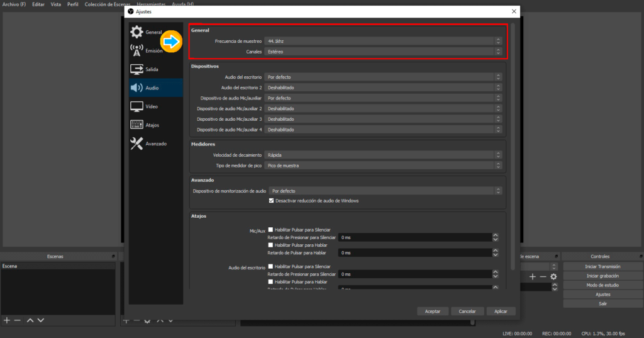Viewport: 644px width, 338px height.
Task: Open the Salida output icon
Action: pyautogui.click(x=136, y=69)
